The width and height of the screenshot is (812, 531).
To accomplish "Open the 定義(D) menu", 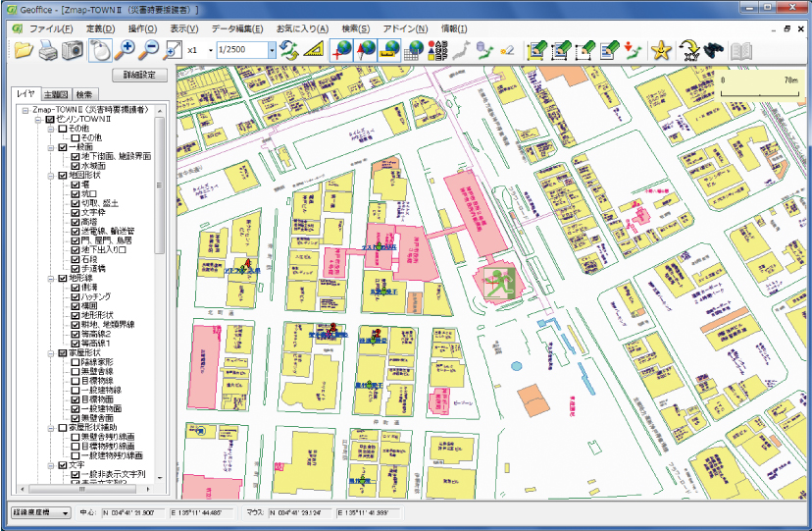I will click(x=100, y=29).
